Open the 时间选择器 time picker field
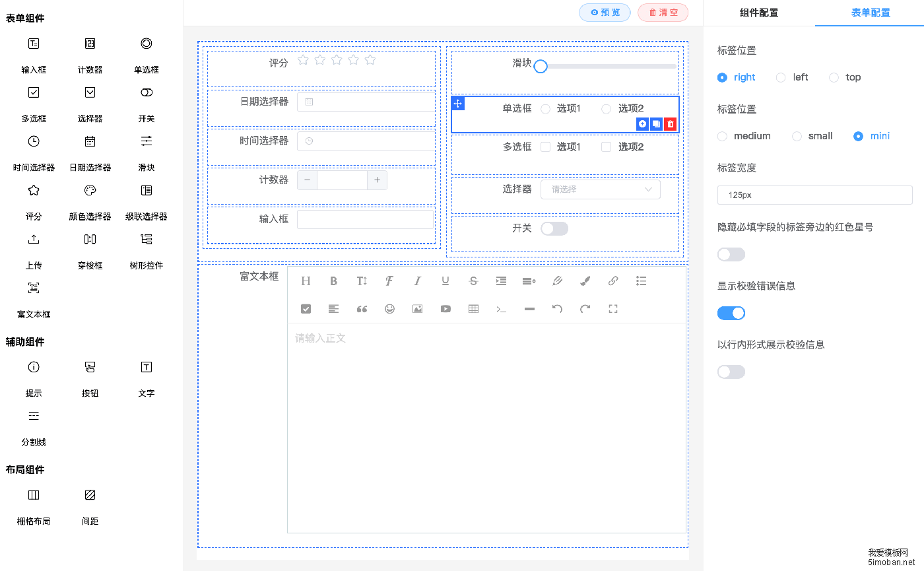Image resolution: width=924 pixels, height=571 pixels. (x=365, y=141)
